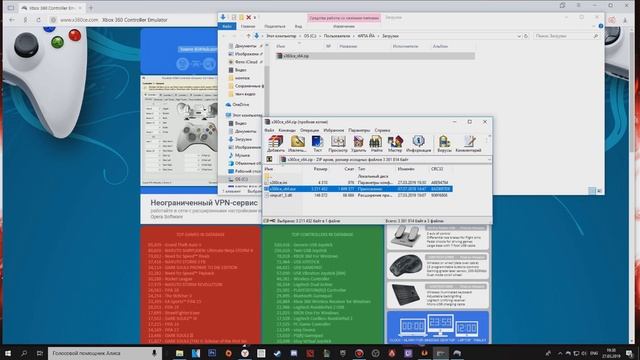Open Explorer Файл ribbon tab
Screen dimensions: 640x360
(x=227, y=27)
